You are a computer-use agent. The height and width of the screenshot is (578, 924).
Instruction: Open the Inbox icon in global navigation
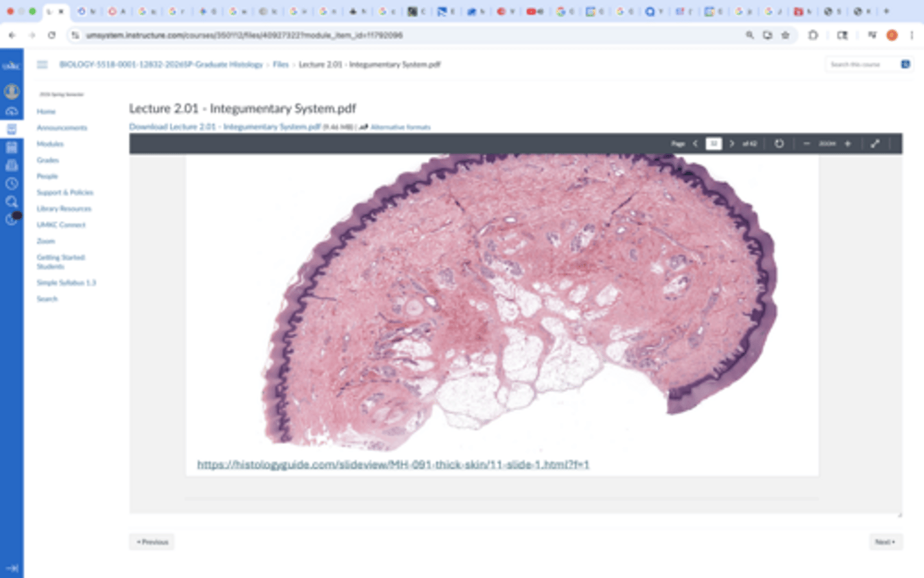point(12,166)
